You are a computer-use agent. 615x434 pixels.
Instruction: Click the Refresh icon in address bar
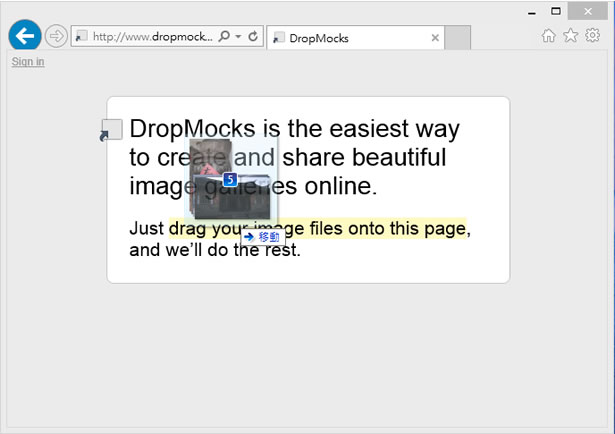[x=253, y=37]
